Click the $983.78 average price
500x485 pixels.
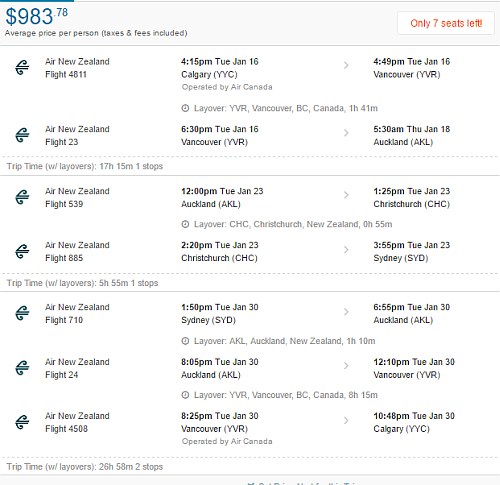37,17
